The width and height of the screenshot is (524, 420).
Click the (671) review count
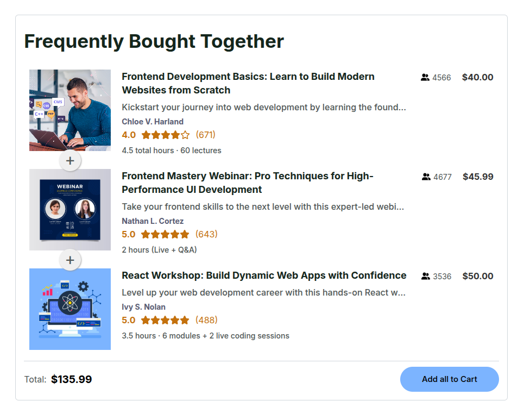coord(206,135)
